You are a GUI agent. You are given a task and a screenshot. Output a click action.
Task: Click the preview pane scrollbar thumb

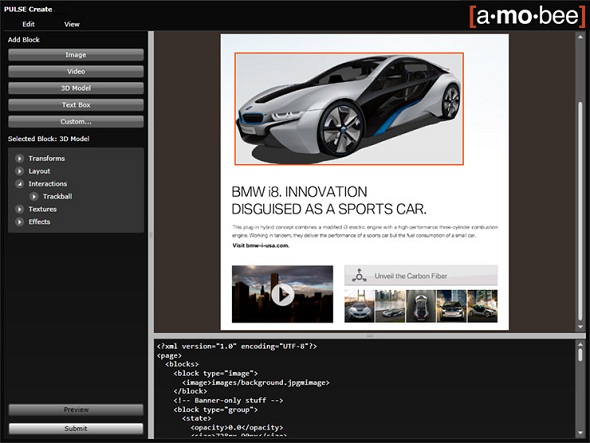tap(581, 211)
